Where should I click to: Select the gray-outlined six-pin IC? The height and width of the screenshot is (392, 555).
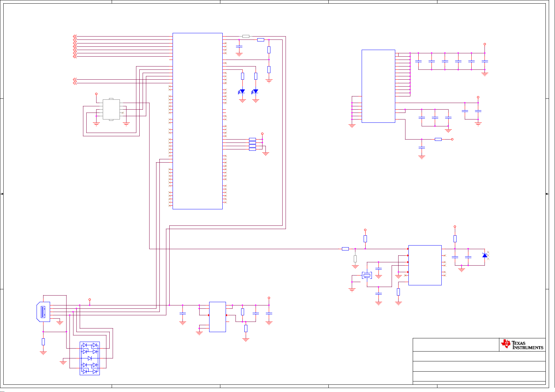pyautogui.click(x=111, y=109)
